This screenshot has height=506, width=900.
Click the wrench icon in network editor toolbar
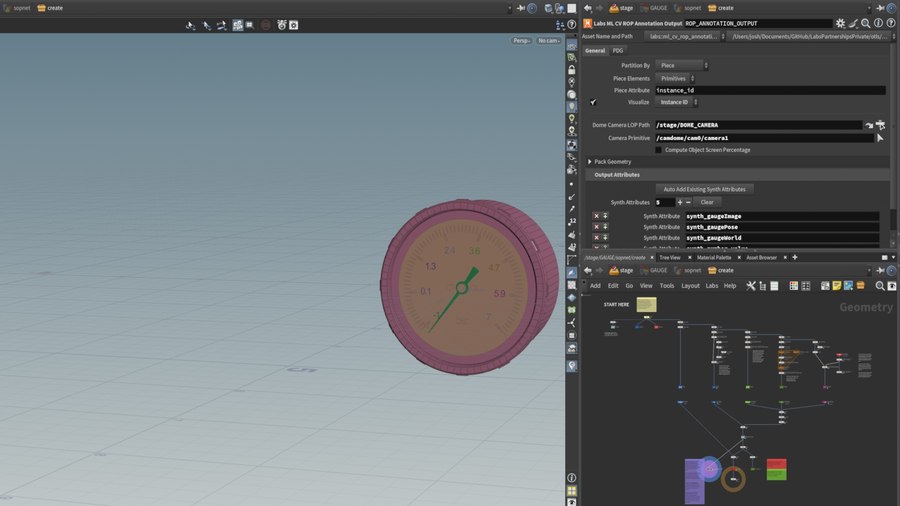click(x=751, y=286)
